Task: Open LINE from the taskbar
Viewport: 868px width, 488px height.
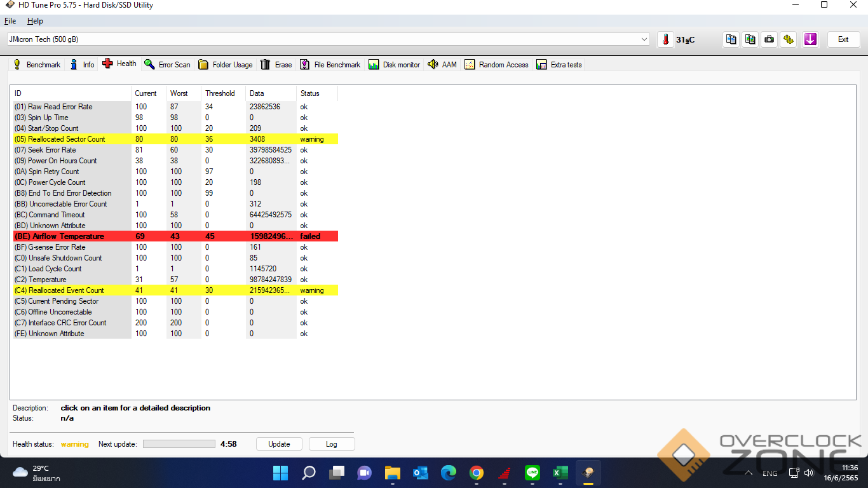Action: (x=532, y=473)
